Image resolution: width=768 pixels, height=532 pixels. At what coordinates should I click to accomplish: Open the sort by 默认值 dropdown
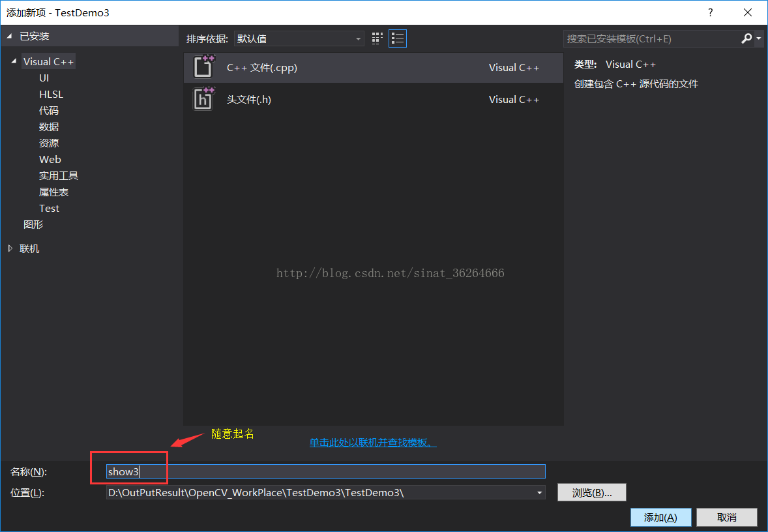[x=299, y=38]
